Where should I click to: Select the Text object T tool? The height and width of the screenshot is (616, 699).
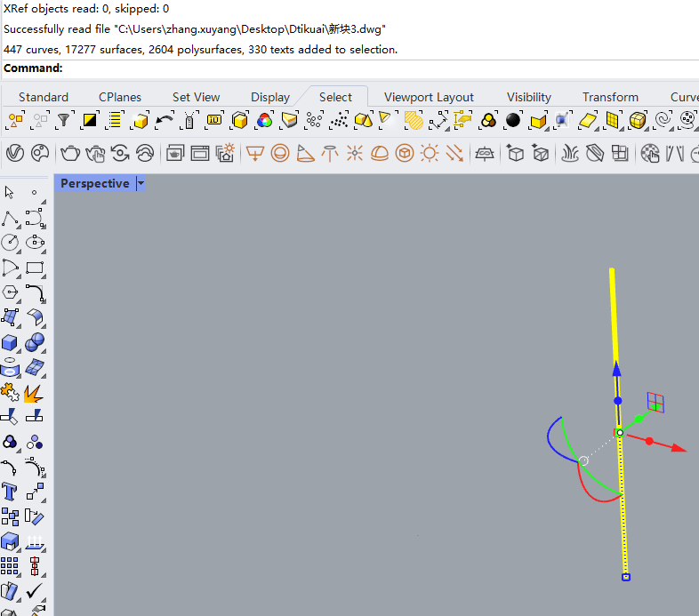(x=10, y=492)
